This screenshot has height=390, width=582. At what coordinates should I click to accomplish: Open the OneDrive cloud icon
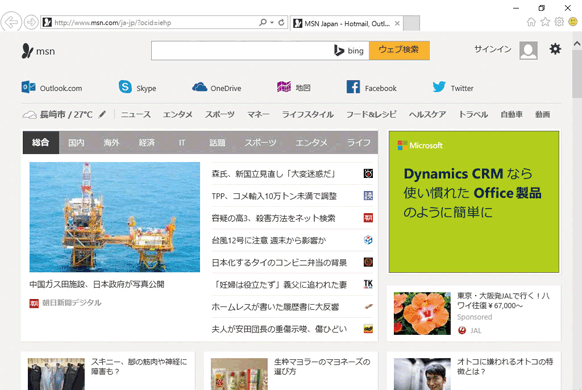[200, 87]
